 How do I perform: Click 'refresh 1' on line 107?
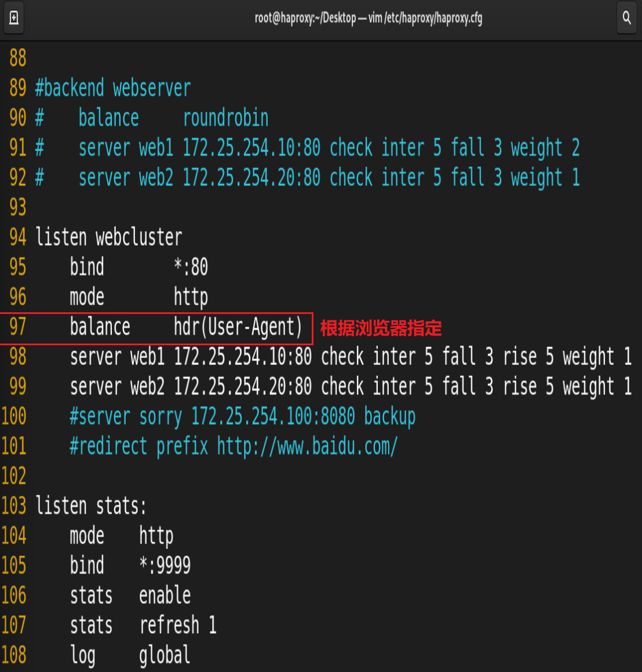178,625
